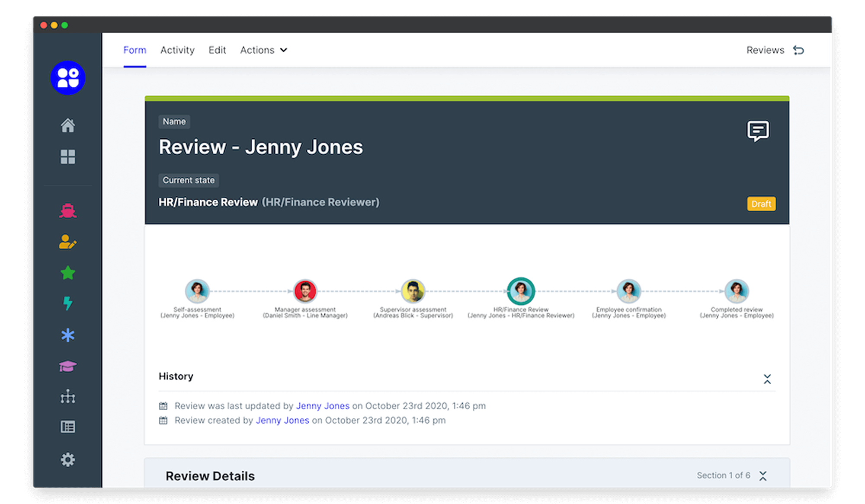Image resolution: width=865 pixels, height=504 pixels.
Task: Select the Employee confirmation step avatar
Action: [629, 291]
